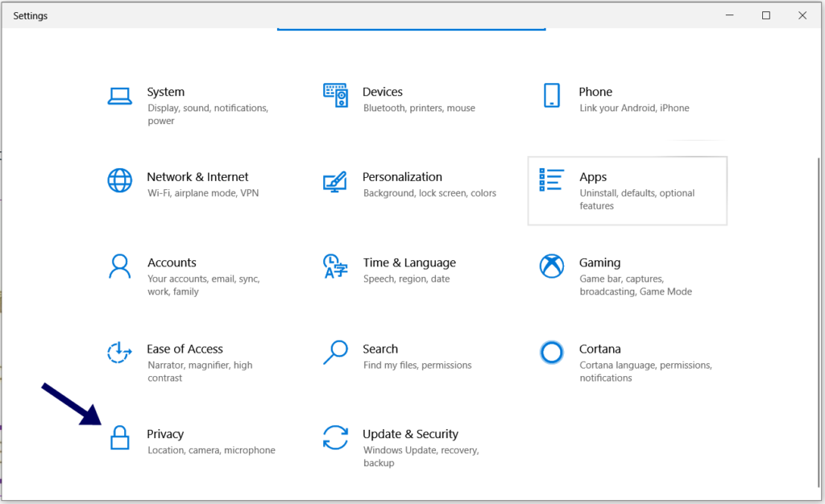Screen dimensions: 825x504
Task: Click the Privacy padlock icon
Action: click(x=119, y=437)
